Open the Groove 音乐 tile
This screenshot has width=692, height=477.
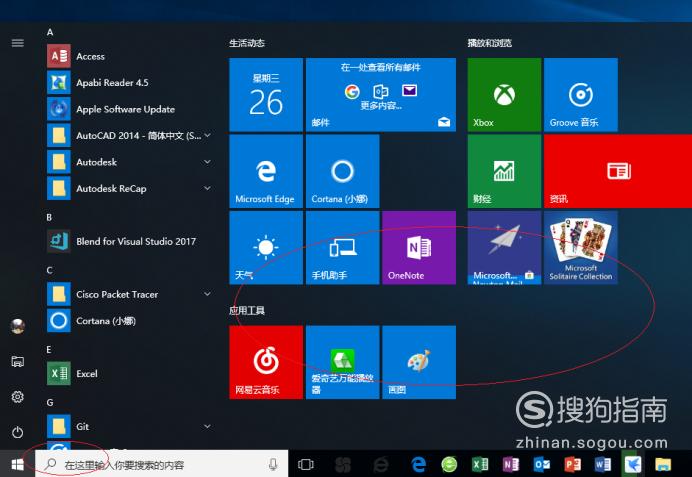pyautogui.click(x=581, y=95)
